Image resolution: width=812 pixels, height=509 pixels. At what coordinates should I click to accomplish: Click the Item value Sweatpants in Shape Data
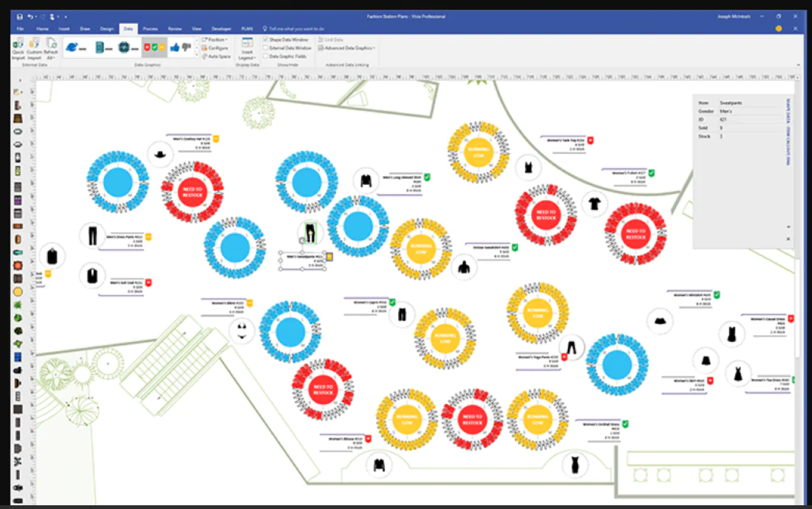point(731,102)
